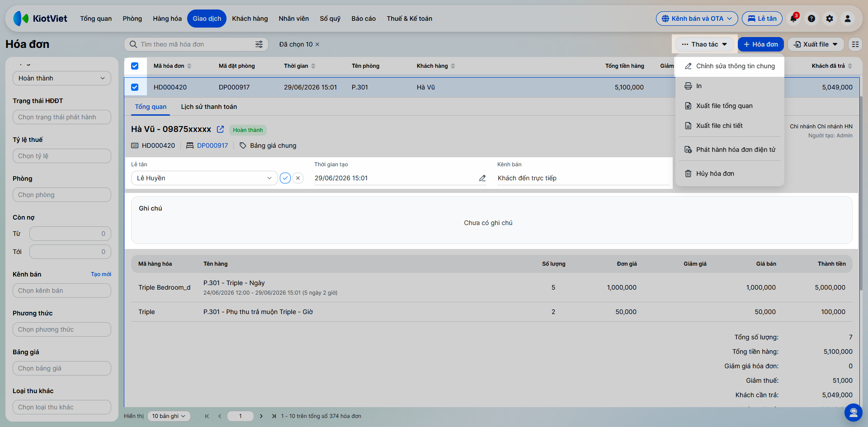Viewport: 868px width, 427px height.
Task: Open the support chat bubble
Action: click(x=853, y=412)
